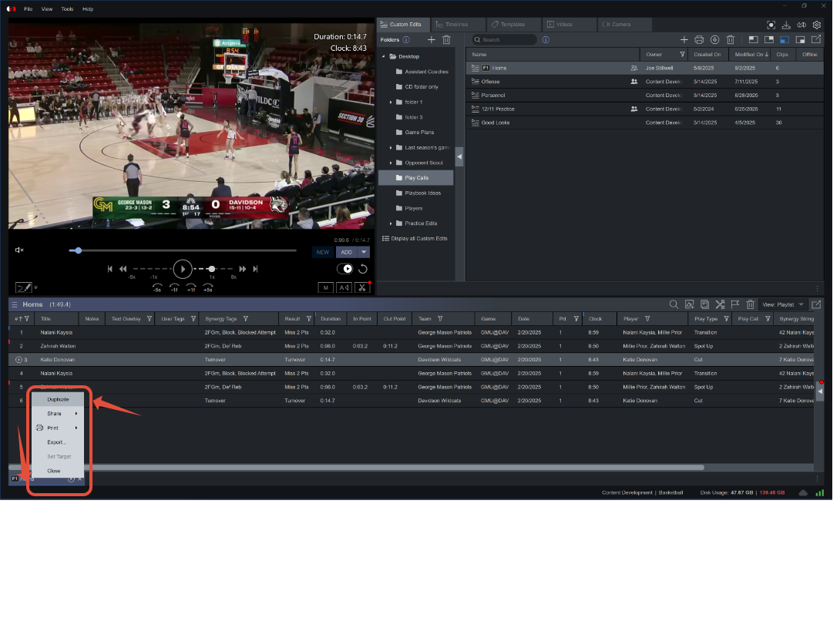Viewport: 840px width, 628px height.
Task: Open the View: Playlist dropdown
Action: coord(784,304)
